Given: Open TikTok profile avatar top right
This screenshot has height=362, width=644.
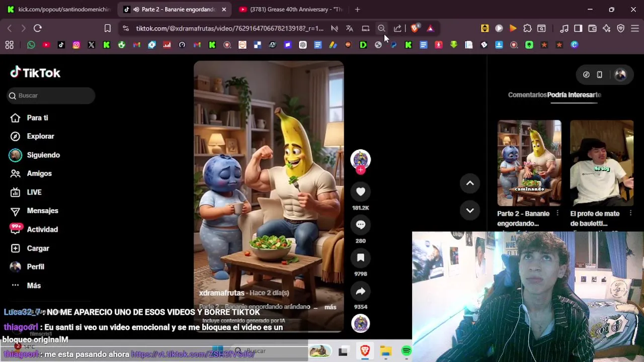Looking at the screenshot, I should (620, 74).
